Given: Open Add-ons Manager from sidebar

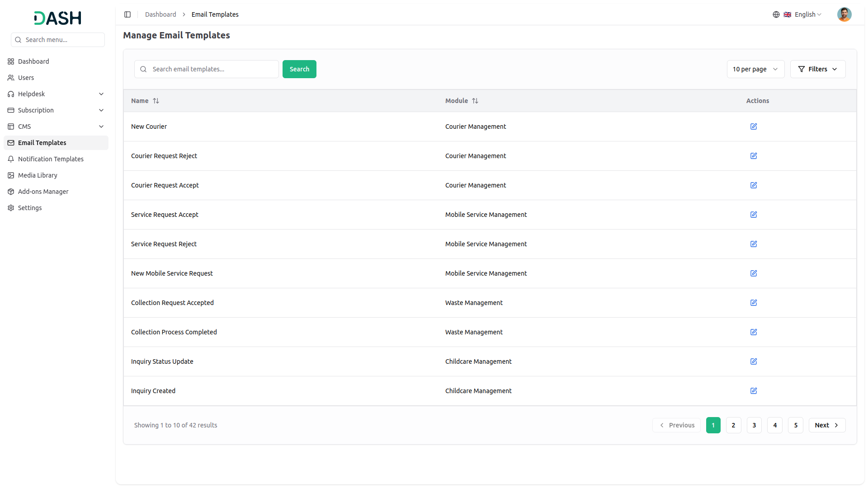Looking at the screenshot, I should point(43,192).
